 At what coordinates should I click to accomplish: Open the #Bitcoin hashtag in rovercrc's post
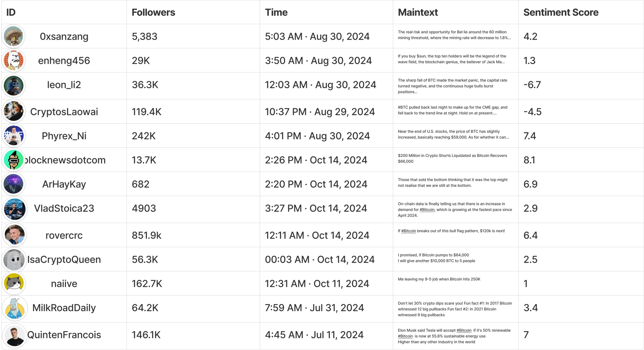[x=409, y=231]
